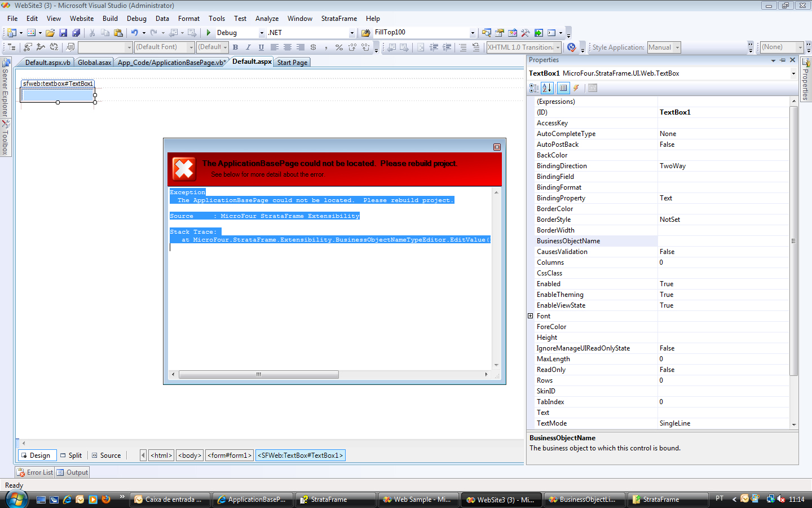This screenshot has width=812, height=508.
Task: Toggle Alphabetical sort in Properties
Action: pos(547,88)
